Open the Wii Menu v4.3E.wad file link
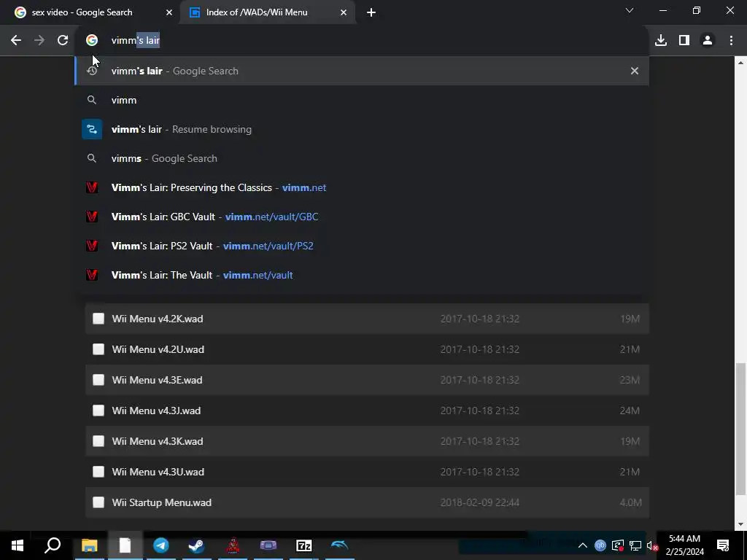This screenshot has width=747, height=560. [158, 380]
